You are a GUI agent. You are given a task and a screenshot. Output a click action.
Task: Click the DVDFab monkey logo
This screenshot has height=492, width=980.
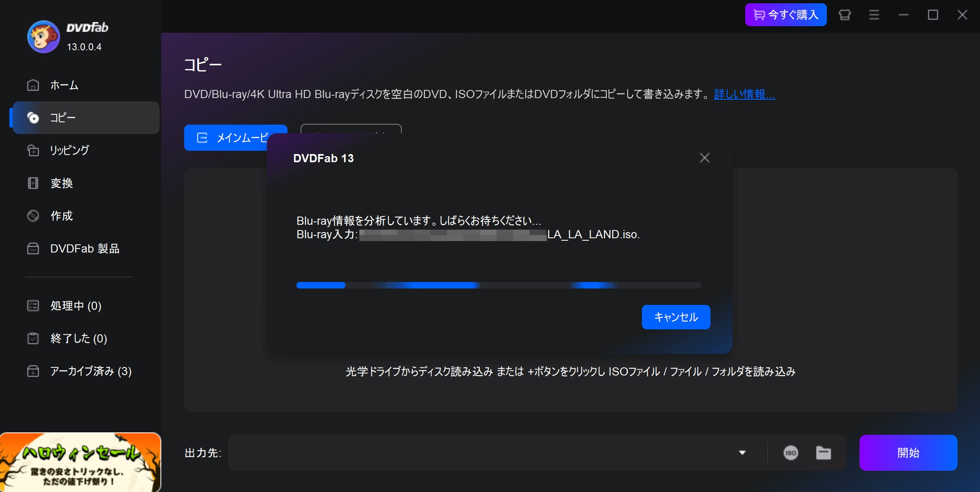point(43,36)
